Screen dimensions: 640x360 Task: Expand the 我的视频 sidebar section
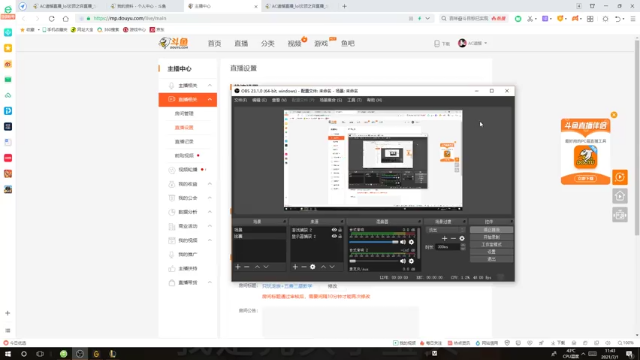[210, 240]
